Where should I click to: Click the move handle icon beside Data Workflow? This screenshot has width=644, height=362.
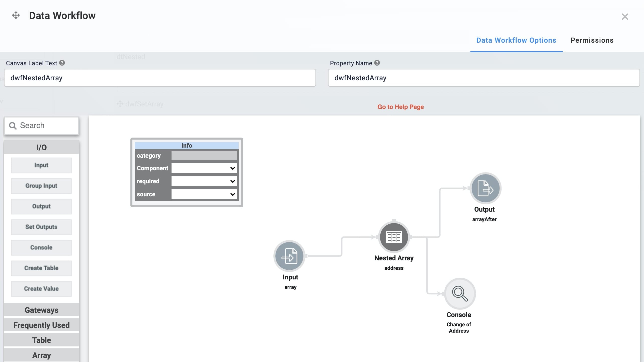(16, 15)
